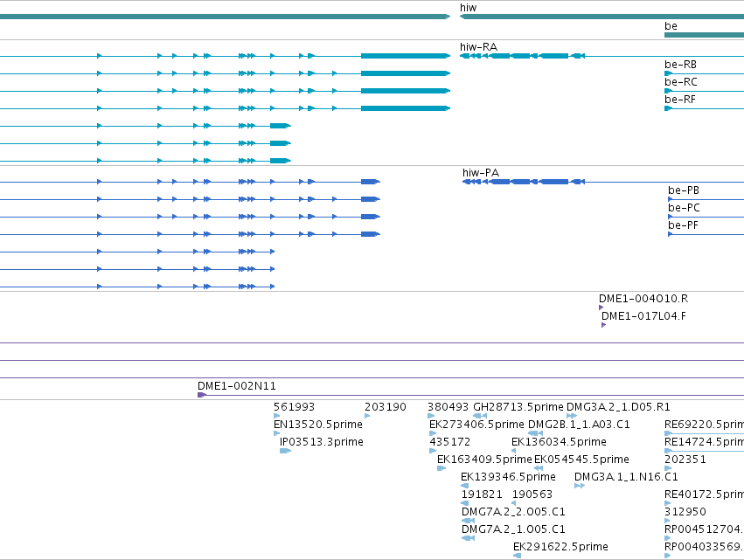
Task: Click the be gene bar glyph
Action: pyautogui.click(x=704, y=35)
